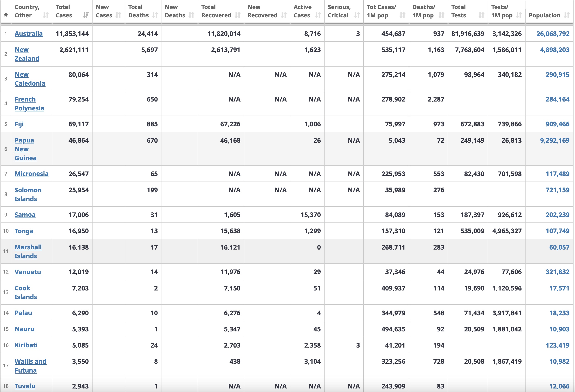This screenshot has height=392, width=575.
Task: Click Total Recovered sort arrows
Action: tap(238, 15)
